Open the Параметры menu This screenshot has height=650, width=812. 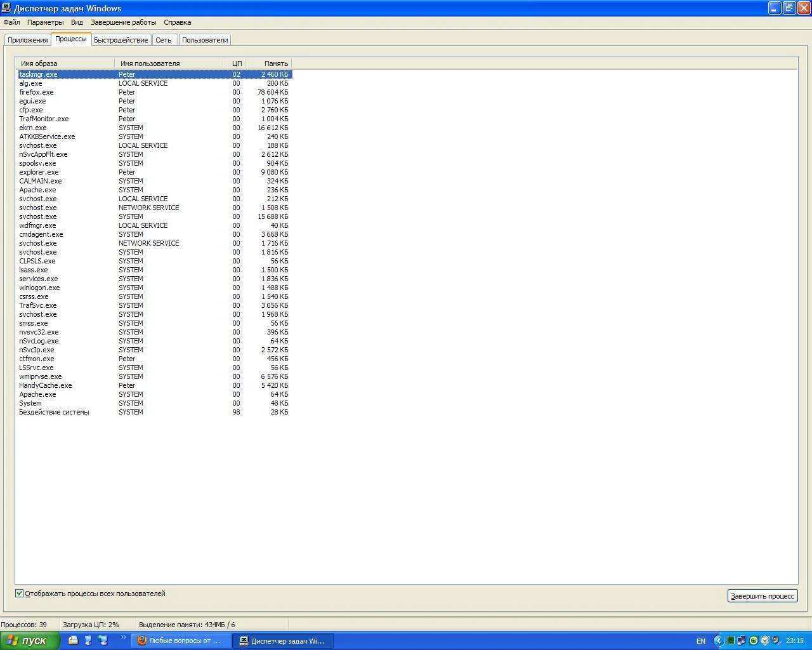pyautogui.click(x=46, y=22)
